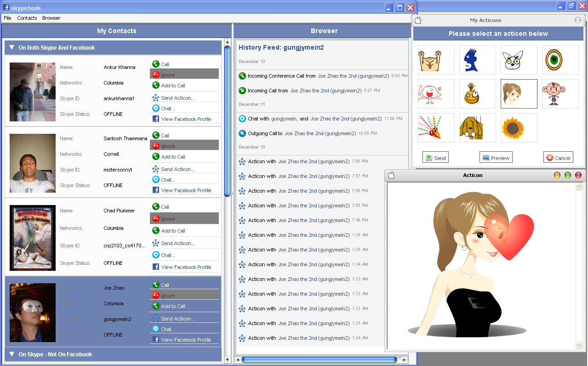Pick the sunflower acticon
588x366 pixels.
(x=519, y=128)
